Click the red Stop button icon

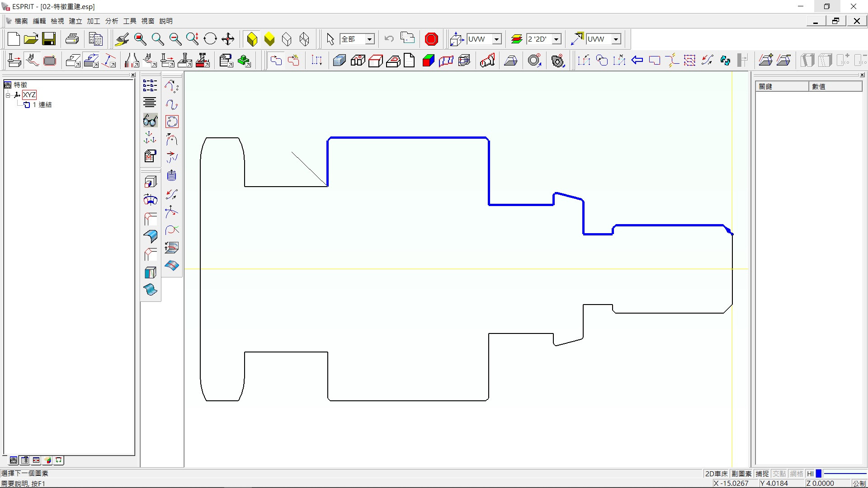[431, 39]
